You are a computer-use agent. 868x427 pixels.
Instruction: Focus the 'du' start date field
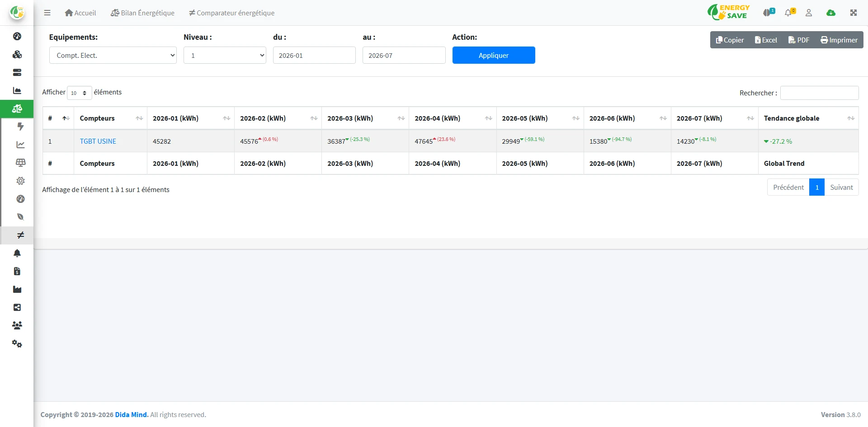[314, 55]
